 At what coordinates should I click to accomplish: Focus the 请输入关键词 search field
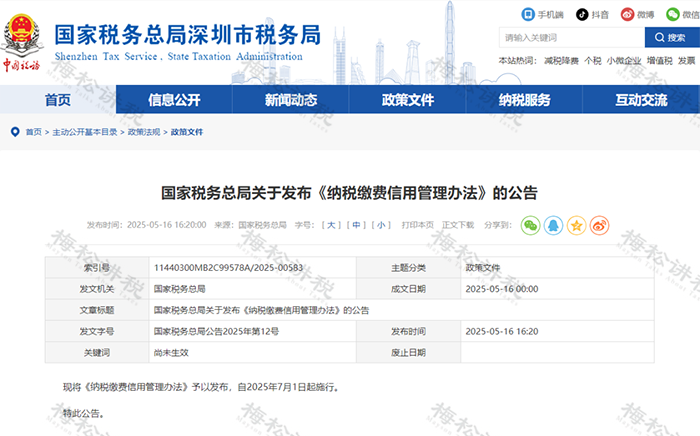point(572,37)
